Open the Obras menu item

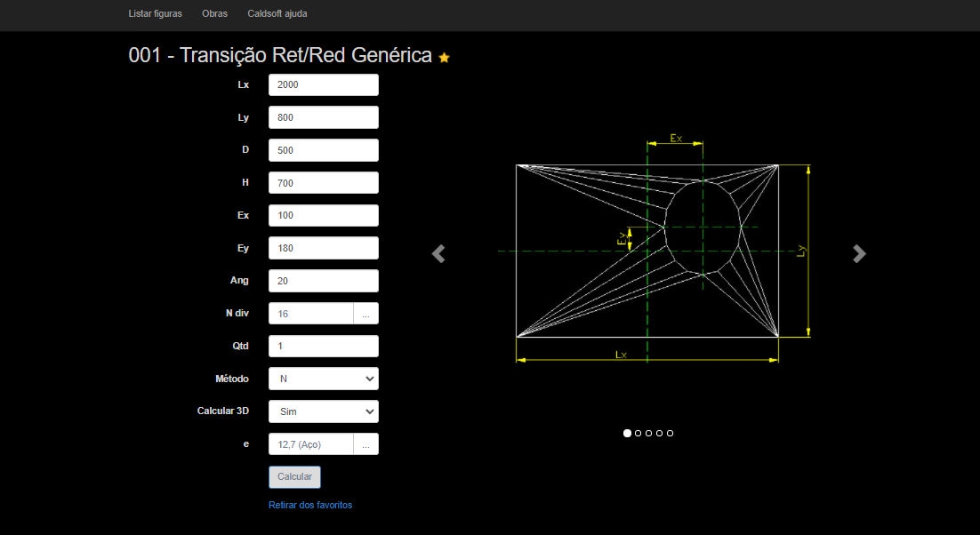[214, 14]
